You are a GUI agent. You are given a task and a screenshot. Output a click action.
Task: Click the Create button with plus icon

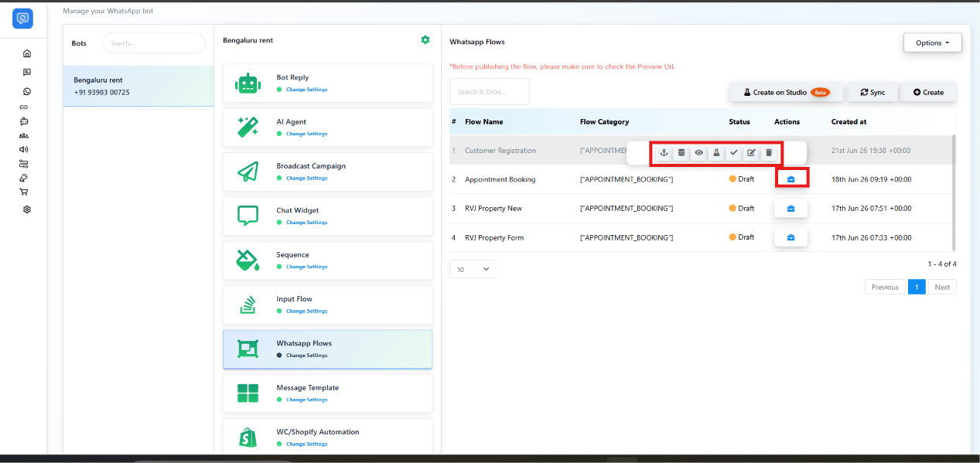pyautogui.click(x=928, y=92)
